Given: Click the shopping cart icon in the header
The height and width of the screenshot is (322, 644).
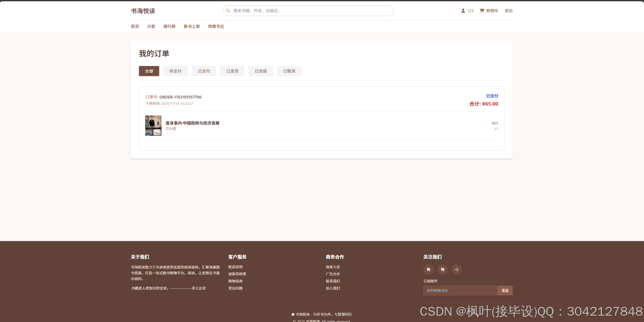Looking at the screenshot, I should 482,11.
